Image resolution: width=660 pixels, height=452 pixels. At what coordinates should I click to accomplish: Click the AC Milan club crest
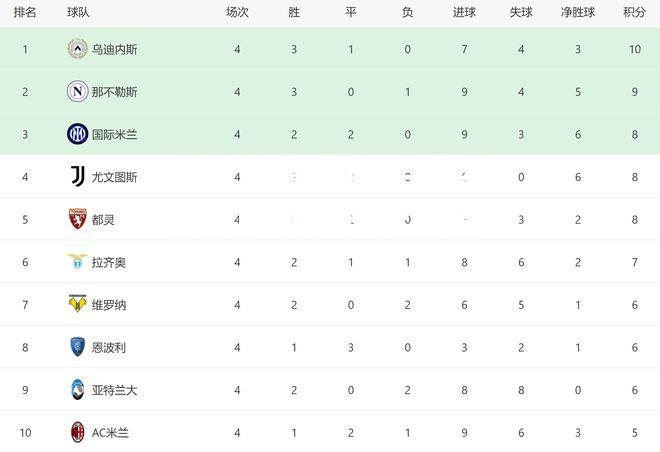click(77, 432)
